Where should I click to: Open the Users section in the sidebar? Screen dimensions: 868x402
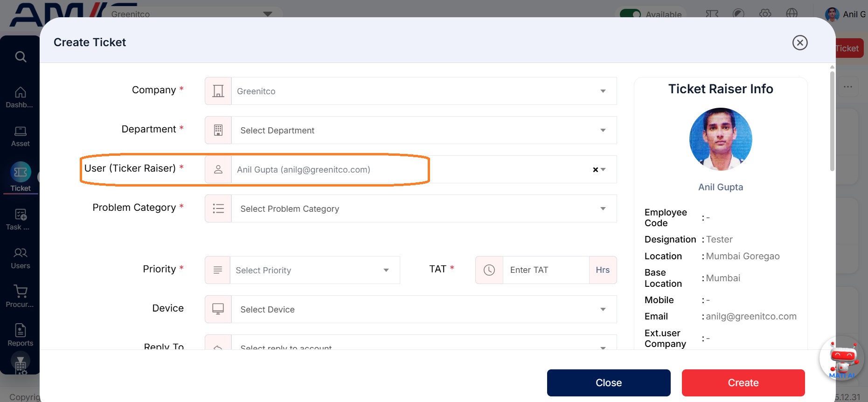[x=20, y=258]
